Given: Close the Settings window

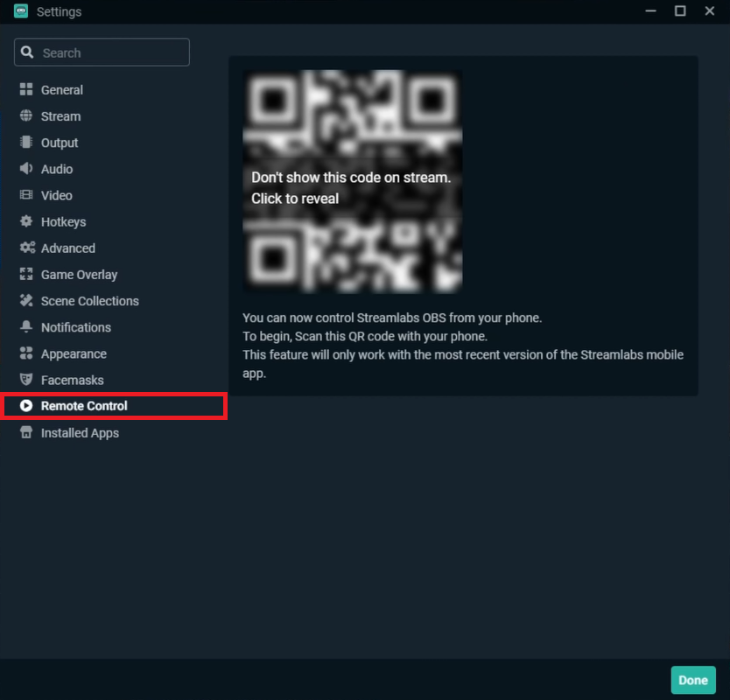Looking at the screenshot, I should pyautogui.click(x=710, y=10).
